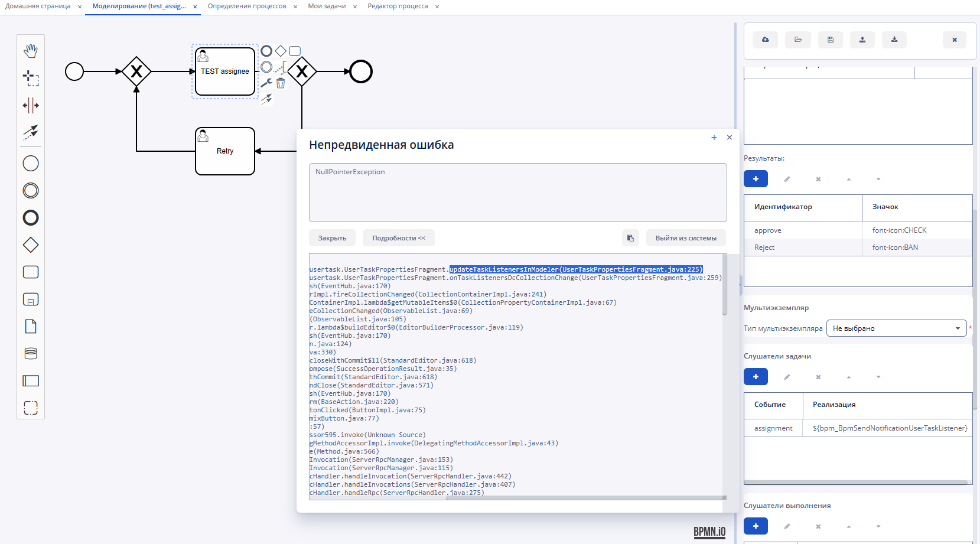
Task: Click the wrench icon to change element type
Action: (x=266, y=83)
